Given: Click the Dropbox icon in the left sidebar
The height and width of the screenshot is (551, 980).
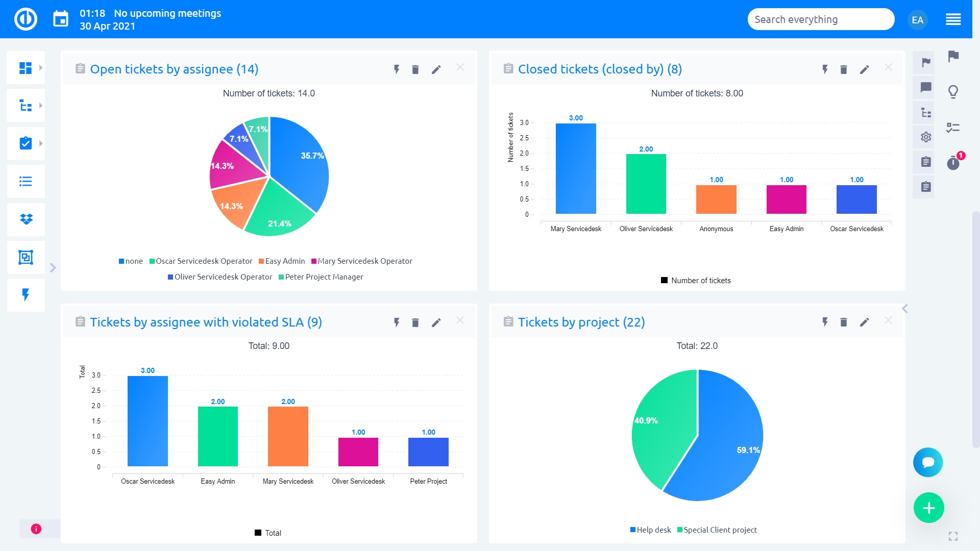Looking at the screenshot, I should tap(26, 219).
